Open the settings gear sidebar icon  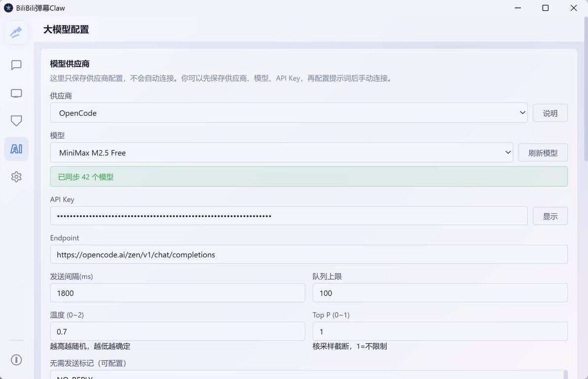(16, 177)
